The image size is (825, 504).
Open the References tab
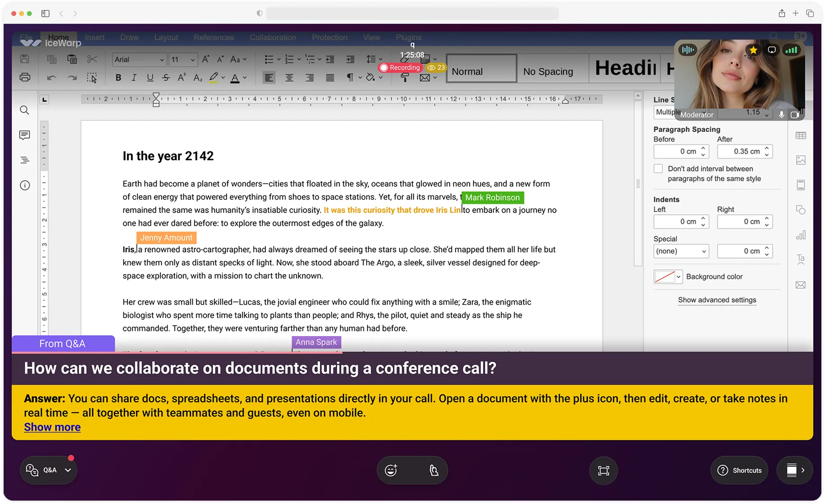[x=213, y=37]
